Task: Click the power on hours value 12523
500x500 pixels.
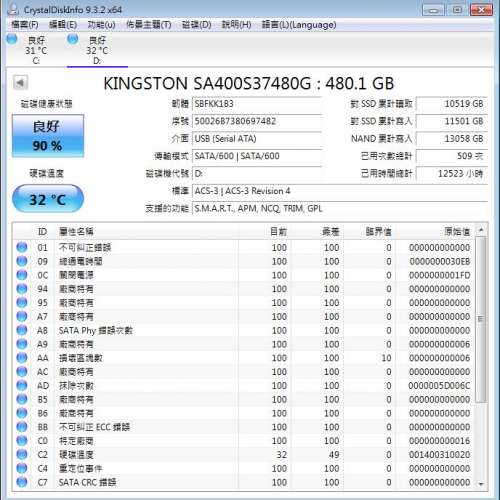Action: pos(452,173)
